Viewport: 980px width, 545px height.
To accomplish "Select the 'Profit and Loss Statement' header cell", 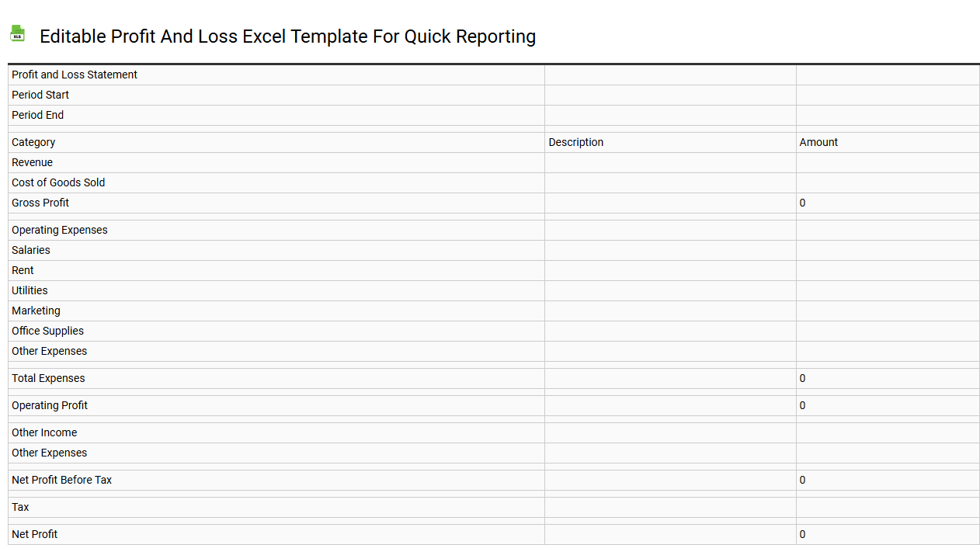I will click(x=74, y=75).
